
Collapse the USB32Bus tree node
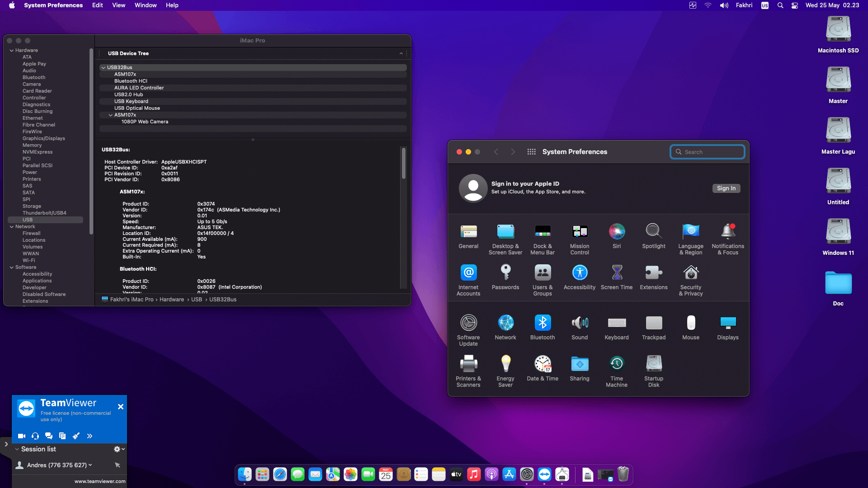(104, 68)
